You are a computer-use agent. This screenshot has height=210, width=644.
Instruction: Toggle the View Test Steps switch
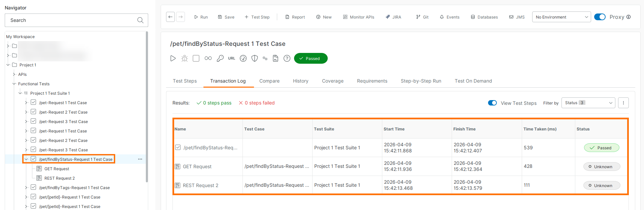click(492, 103)
